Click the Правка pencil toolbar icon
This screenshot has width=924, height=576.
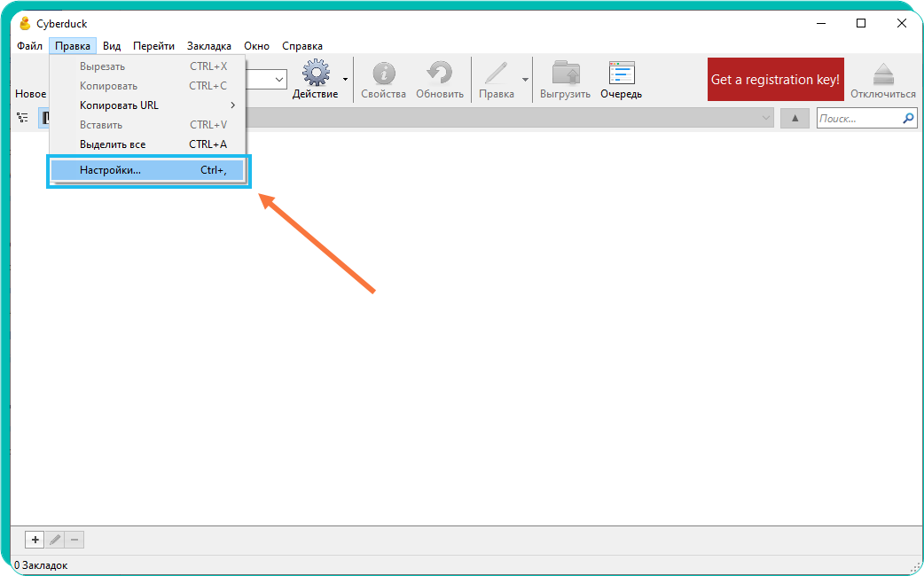pos(496,74)
